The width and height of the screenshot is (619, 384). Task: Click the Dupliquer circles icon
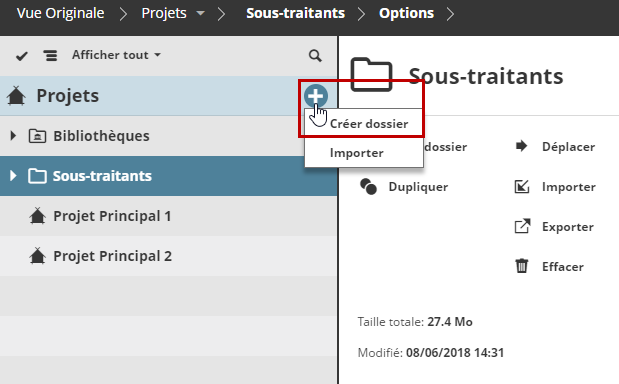(x=368, y=187)
